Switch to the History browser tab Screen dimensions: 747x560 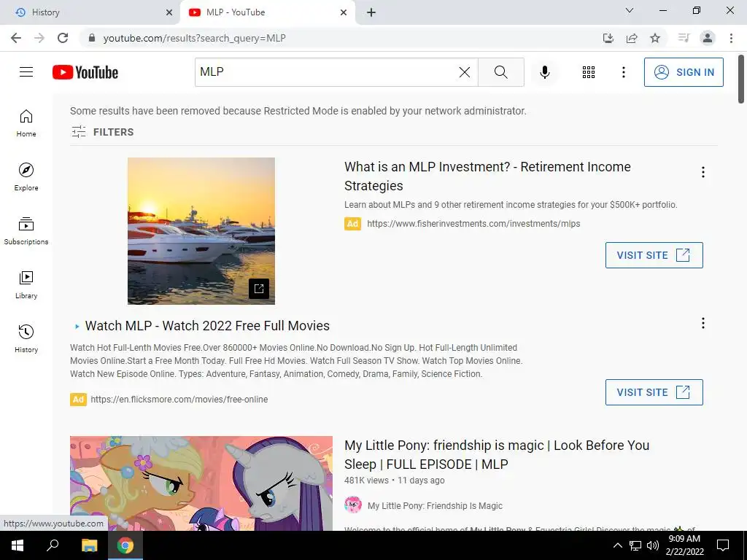click(x=90, y=12)
